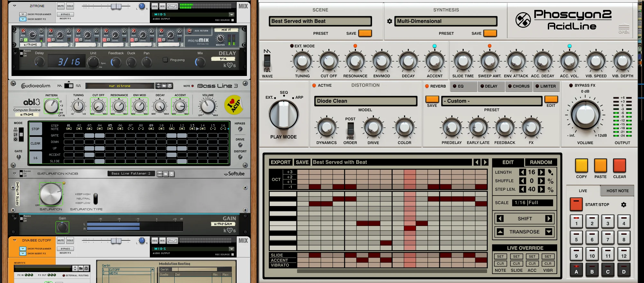Click the EXPORT pattern button
This screenshot has height=283, width=644.
tap(281, 162)
